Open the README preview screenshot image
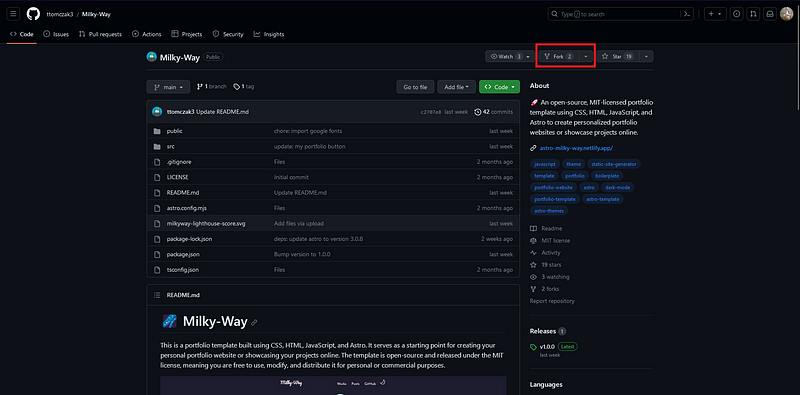800x395 pixels. click(x=333, y=386)
